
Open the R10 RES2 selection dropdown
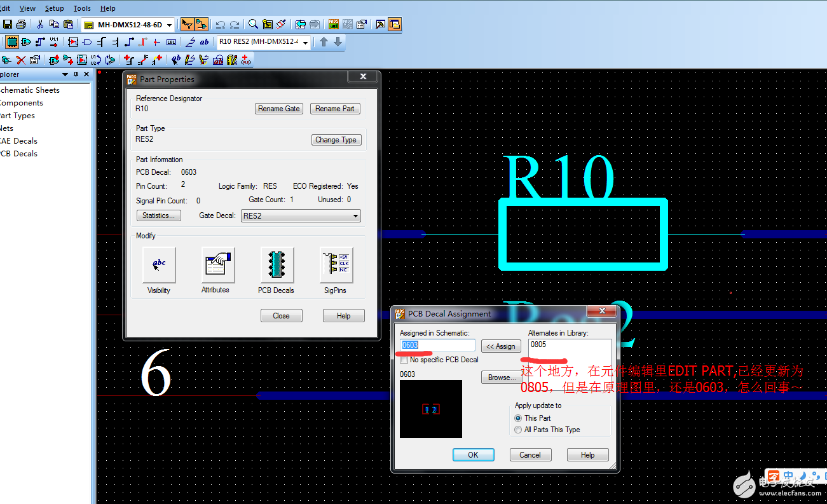306,43
